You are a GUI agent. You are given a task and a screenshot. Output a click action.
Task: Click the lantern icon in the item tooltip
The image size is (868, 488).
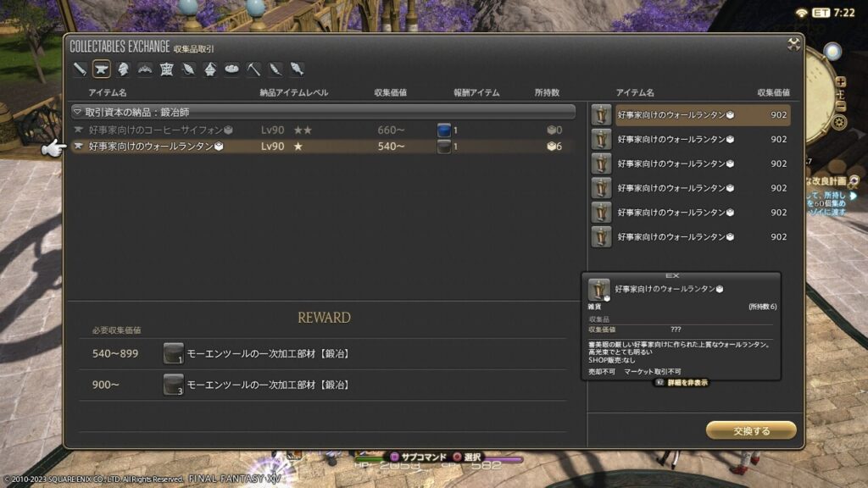(x=598, y=290)
